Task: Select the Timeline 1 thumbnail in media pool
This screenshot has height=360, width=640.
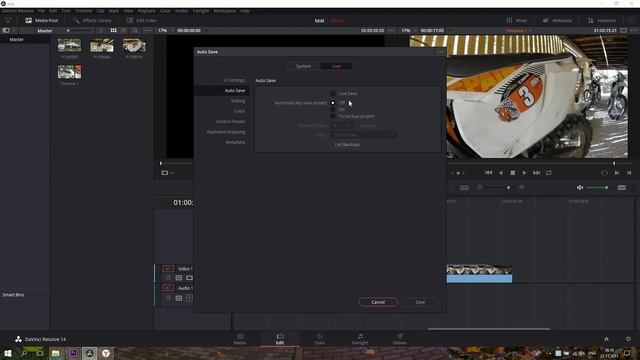Action: pyautogui.click(x=69, y=72)
